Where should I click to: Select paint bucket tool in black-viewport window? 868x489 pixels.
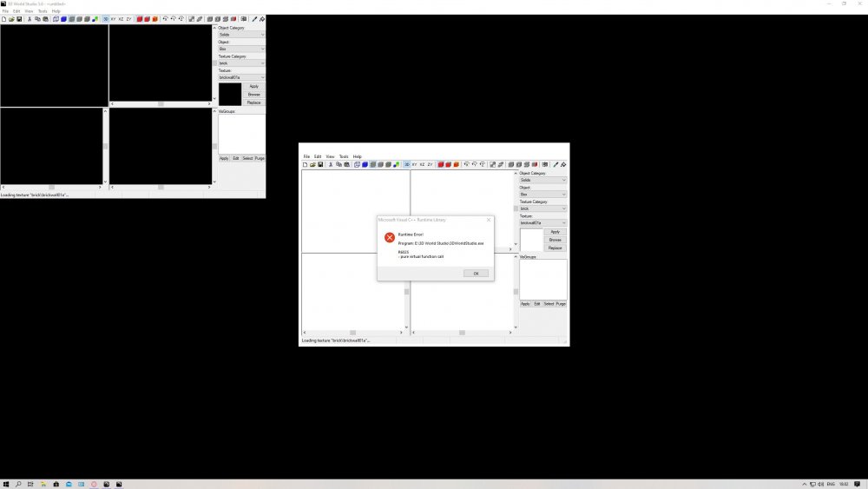pos(262,19)
